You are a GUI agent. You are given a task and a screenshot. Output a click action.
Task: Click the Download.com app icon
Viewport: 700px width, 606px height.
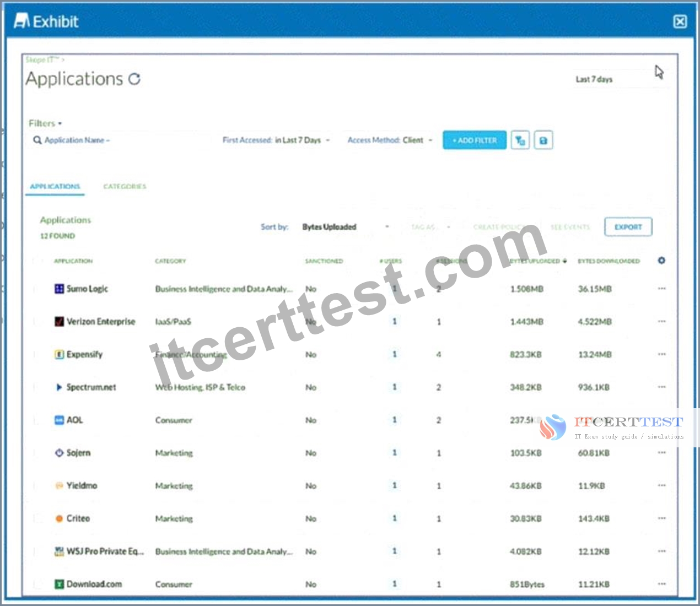[x=59, y=584]
